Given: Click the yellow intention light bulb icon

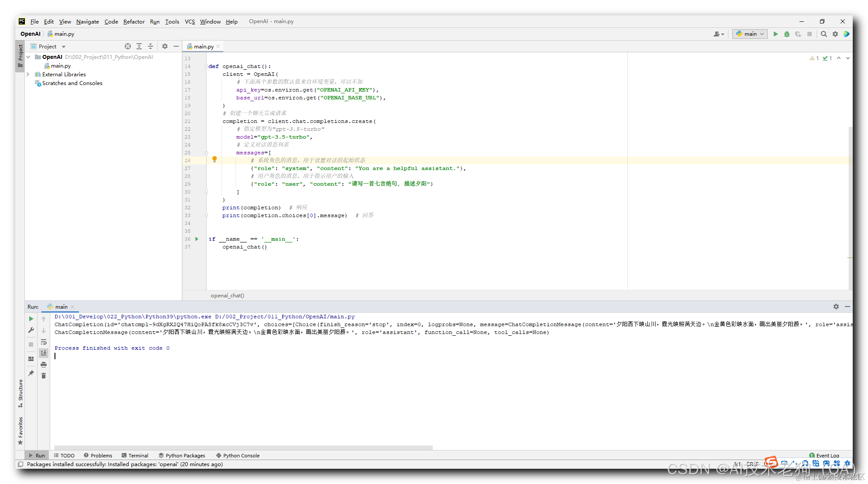Looking at the screenshot, I should pos(214,160).
